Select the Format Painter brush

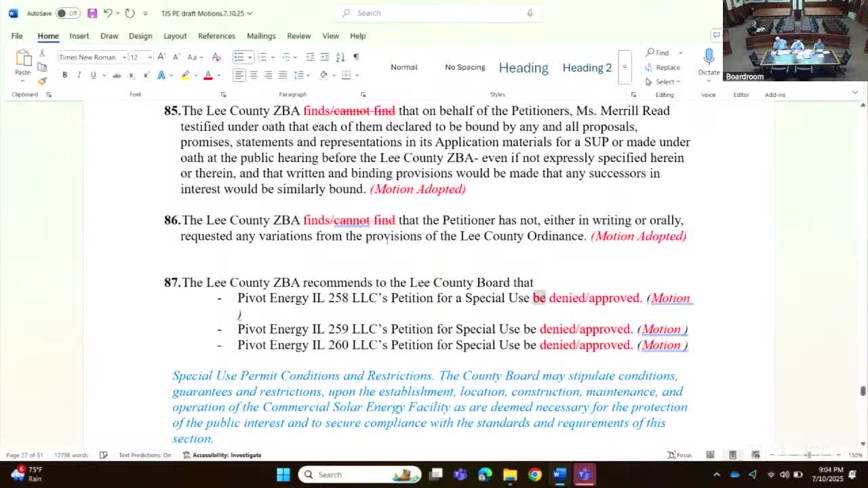42,81
